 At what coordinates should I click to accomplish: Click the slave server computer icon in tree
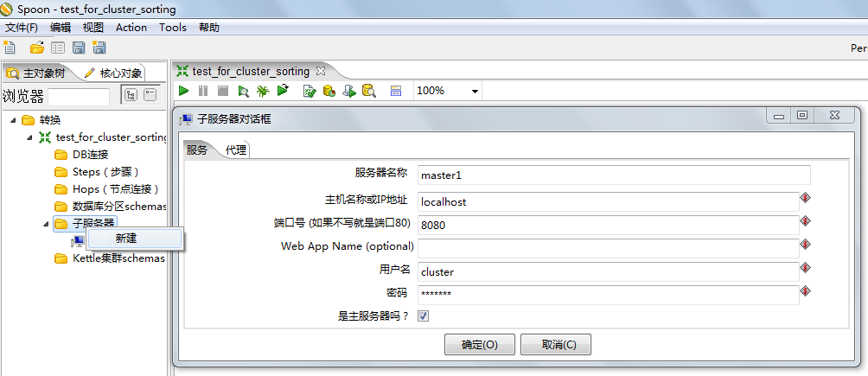(x=78, y=241)
